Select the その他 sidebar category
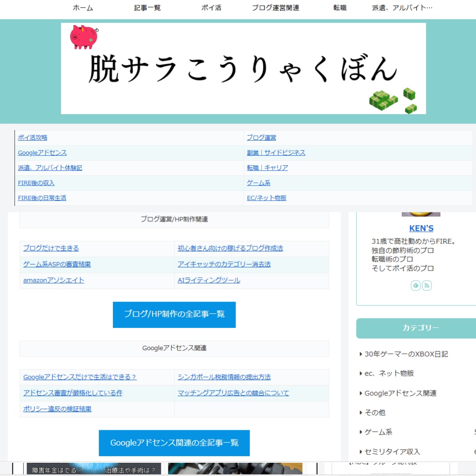The image size is (476, 476). pos(375,413)
